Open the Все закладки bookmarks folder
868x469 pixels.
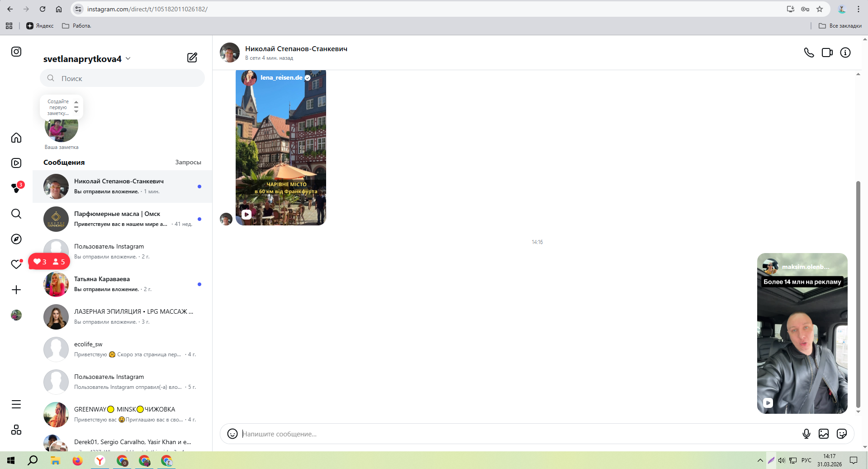840,26
